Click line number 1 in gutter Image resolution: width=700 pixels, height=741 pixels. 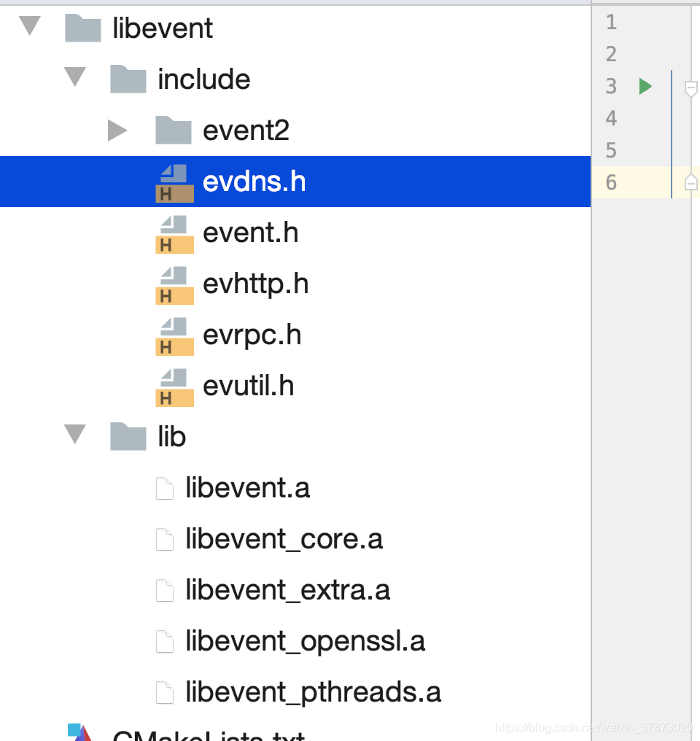pos(611,22)
